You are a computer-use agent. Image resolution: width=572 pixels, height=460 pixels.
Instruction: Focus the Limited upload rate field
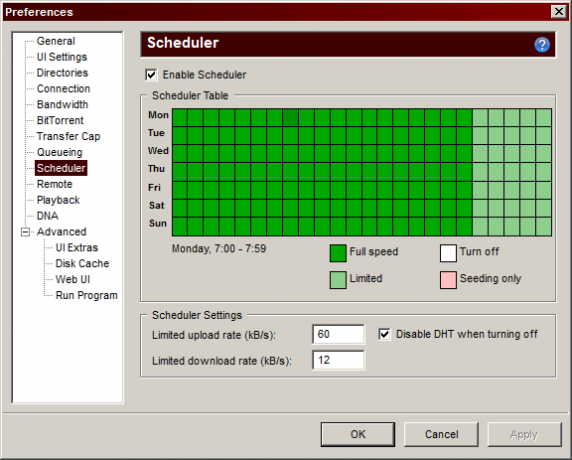click(338, 334)
